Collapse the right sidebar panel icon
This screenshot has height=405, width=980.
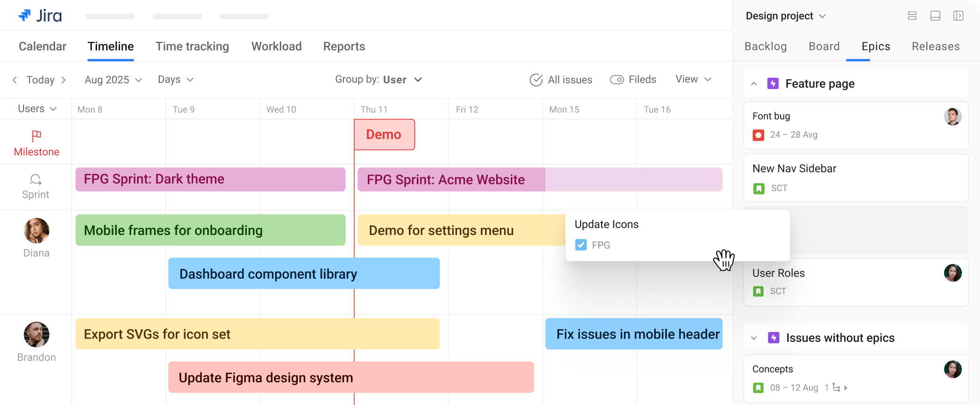click(958, 16)
